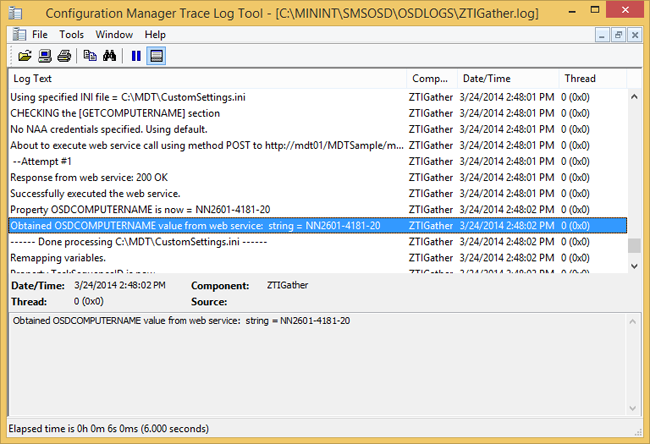Click the Open on Server computer icon
Image resolution: width=650 pixels, height=444 pixels.
pyautogui.click(x=45, y=55)
